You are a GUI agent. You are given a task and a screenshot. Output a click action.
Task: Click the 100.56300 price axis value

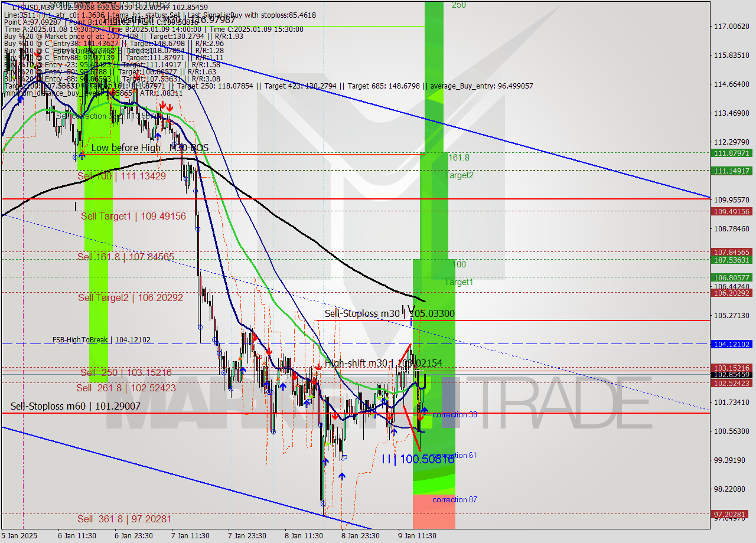(x=732, y=431)
